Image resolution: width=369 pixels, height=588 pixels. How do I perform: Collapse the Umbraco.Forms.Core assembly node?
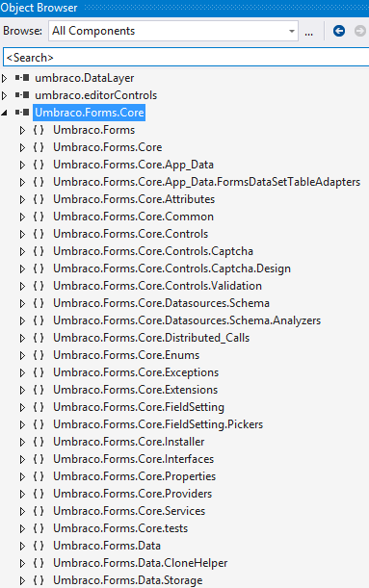[5, 113]
